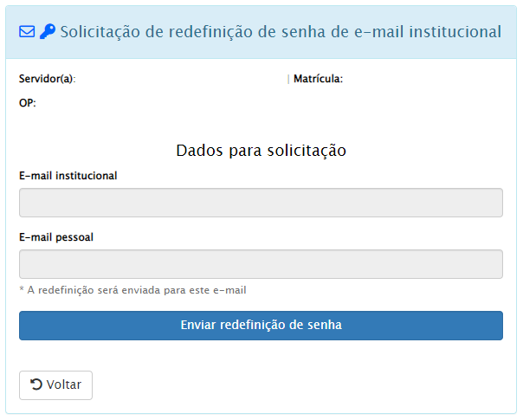523x420 pixels.
Task: Click Enviar redefinição de senha button
Action: tap(261, 326)
